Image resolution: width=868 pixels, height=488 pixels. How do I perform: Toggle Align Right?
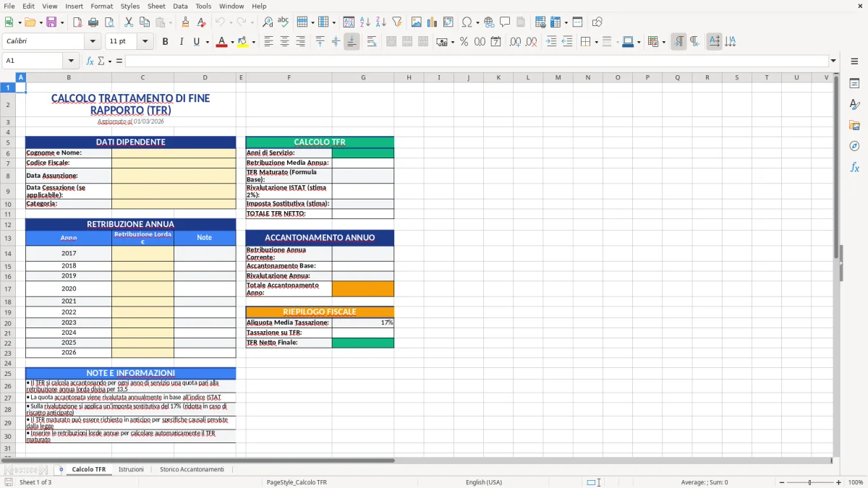(300, 42)
